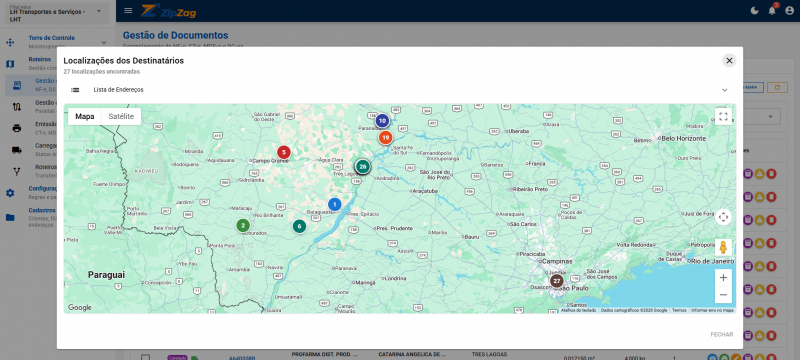Click the teal map marker 6
The height and width of the screenshot is (360, 800).
point(299,226)
